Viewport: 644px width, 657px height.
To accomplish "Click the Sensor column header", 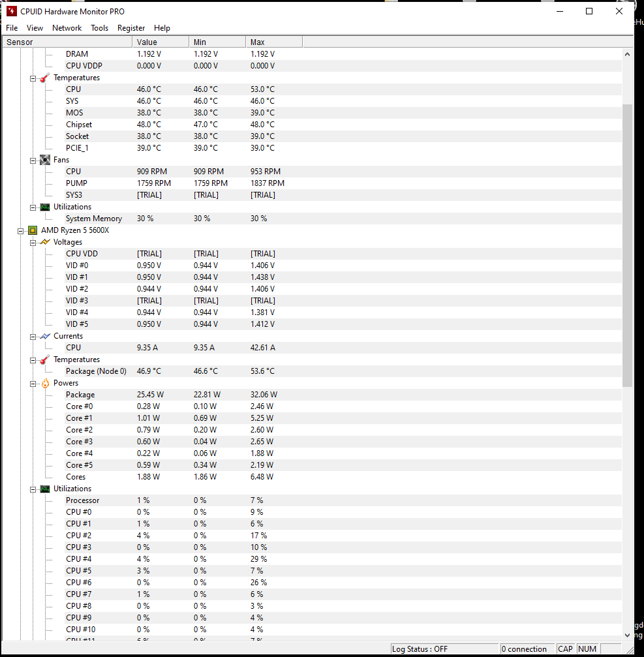I will (67, 42).
